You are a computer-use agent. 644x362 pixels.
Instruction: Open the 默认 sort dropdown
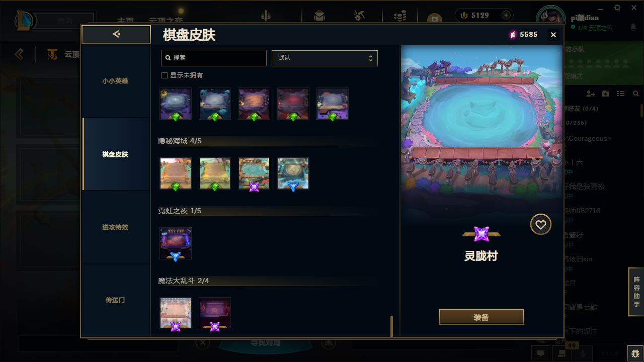click(325, 58)
